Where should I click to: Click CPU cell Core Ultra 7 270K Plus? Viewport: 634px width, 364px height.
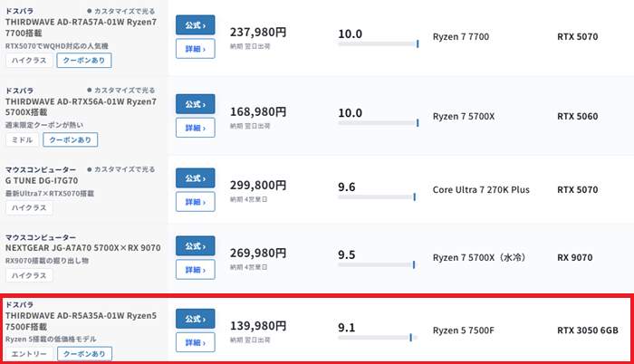pos(481,189)
